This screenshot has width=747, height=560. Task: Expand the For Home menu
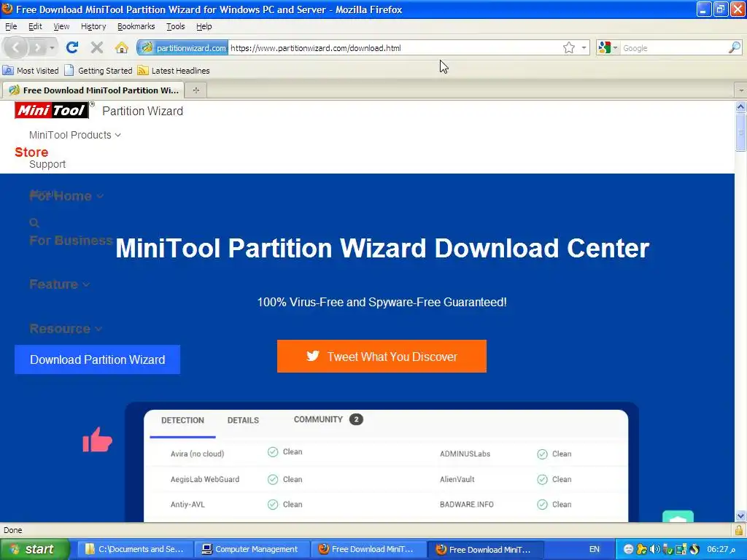[66, 195]
